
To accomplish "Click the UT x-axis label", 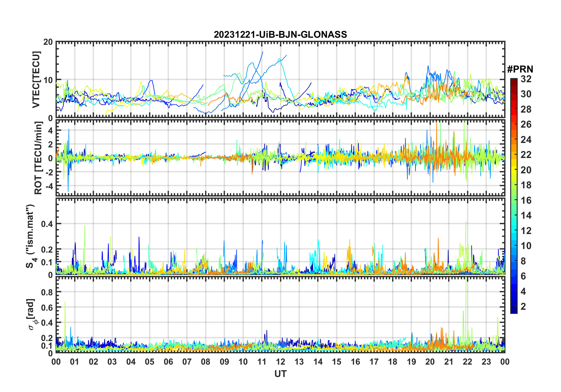I will tap(280, 374).
